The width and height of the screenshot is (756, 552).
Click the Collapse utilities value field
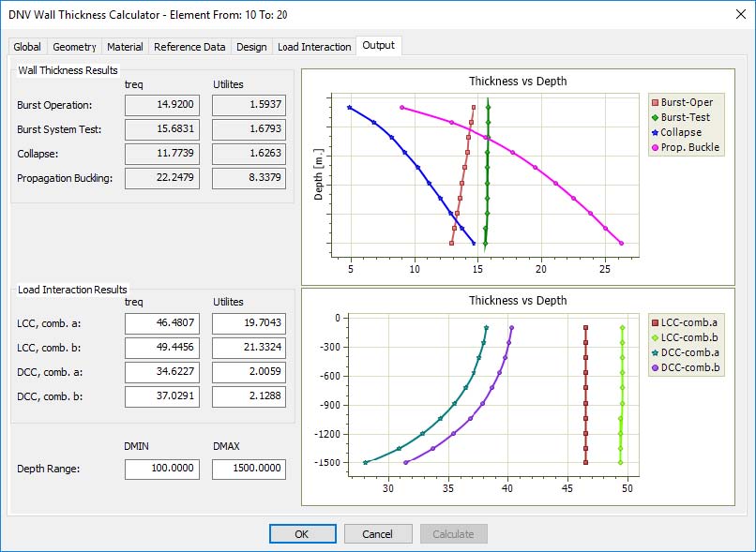click(x=249, y=154)
